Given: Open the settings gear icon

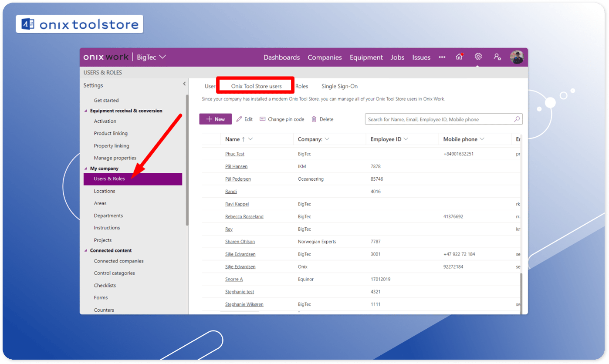Looking at the screenshot, I should coord(478,57).
